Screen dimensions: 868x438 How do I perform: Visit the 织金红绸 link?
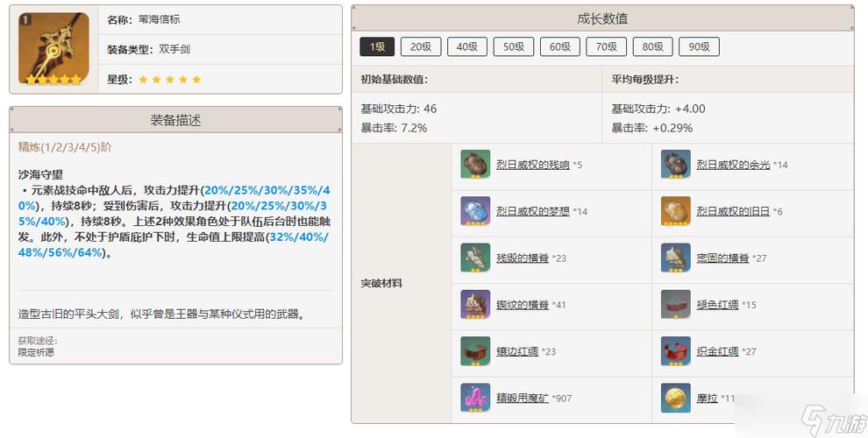717,352
